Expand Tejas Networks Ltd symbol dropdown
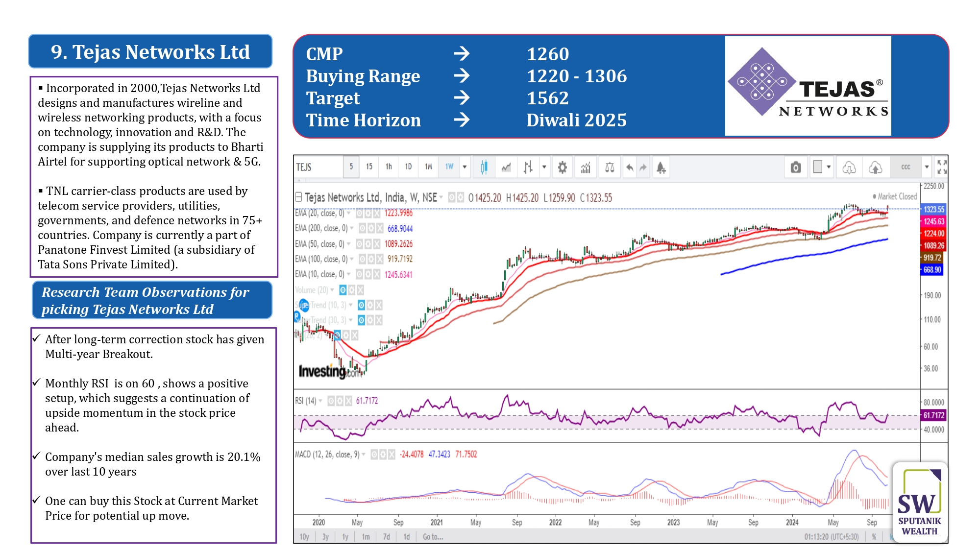Image resolution: width=980 pixels, height=551 pixels. click(x=441, y=197)
